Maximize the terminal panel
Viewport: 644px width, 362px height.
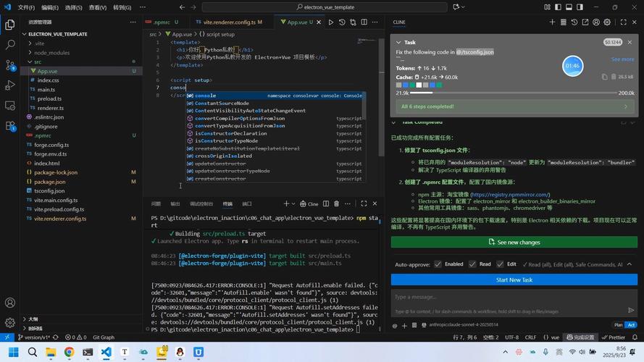[x=364, y=203]
